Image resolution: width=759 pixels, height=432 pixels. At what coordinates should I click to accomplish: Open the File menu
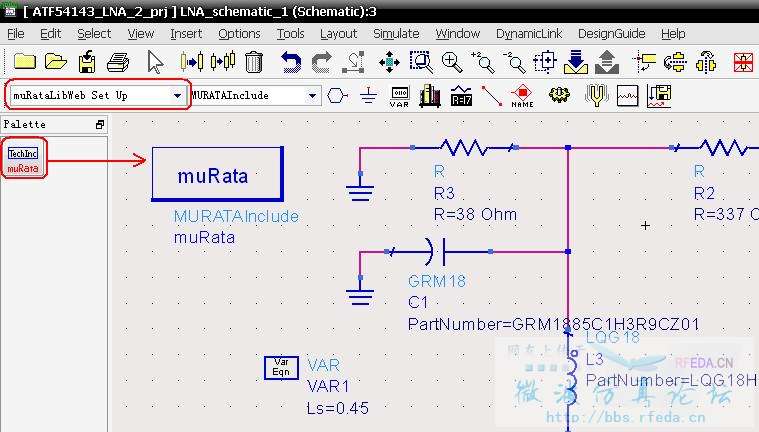pyautogui.click(x=15, y=34)
